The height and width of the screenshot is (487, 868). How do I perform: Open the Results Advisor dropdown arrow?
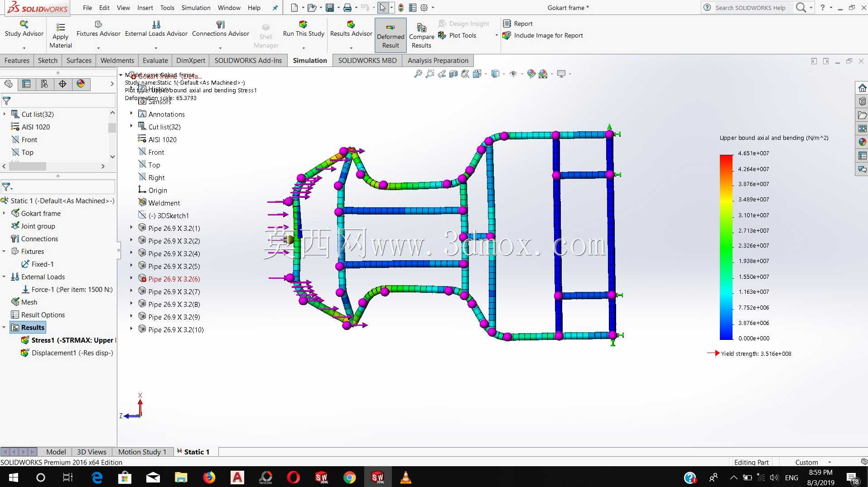pyautogui.click(x=351, y=48)
